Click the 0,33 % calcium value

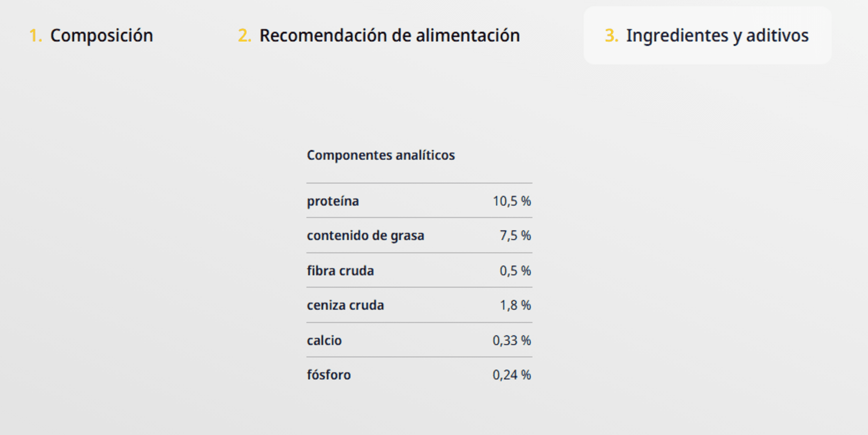[512, 340]
